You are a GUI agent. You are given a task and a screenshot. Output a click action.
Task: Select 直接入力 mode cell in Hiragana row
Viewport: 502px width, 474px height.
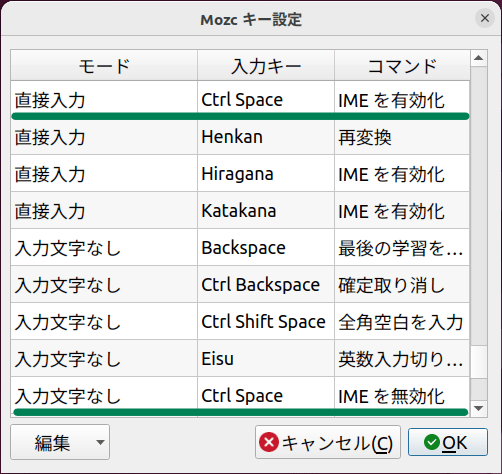(104, 173)
